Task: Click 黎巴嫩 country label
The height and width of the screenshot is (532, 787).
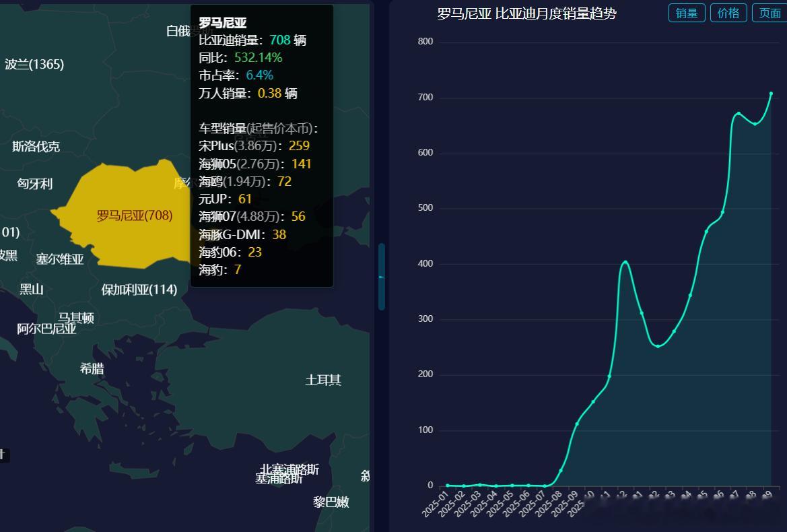Action: tap(331, 502)
